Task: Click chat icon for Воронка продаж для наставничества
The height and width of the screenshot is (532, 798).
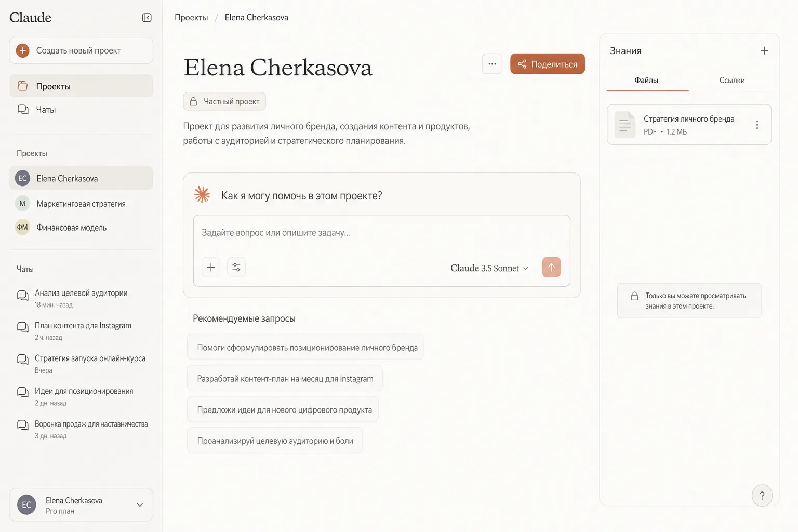Action: 23,425
